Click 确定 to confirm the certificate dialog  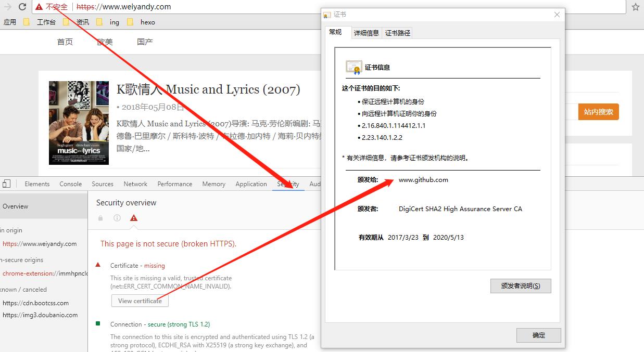[x=538, y=335]
